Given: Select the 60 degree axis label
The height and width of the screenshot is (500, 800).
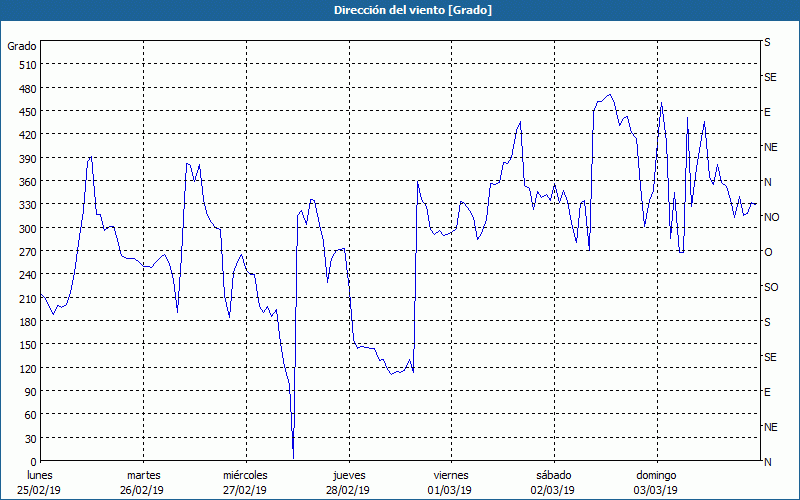Looking at the screenshot, I should click(31, 415).
